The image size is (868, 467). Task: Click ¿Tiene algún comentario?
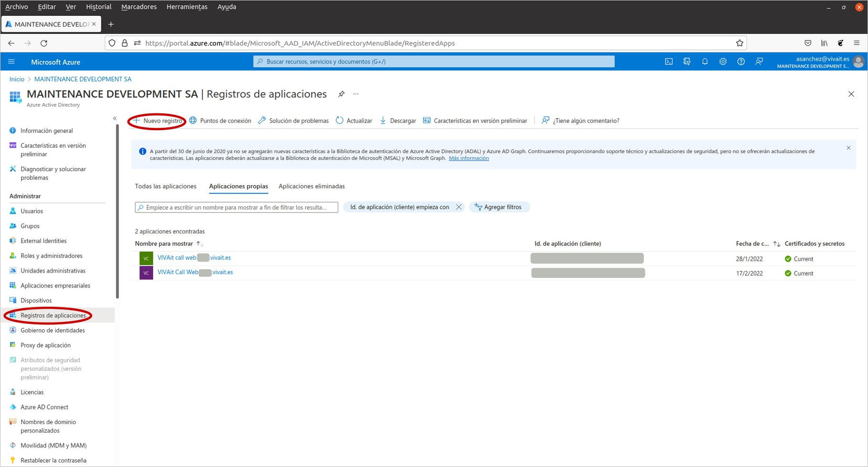point(580,121)
